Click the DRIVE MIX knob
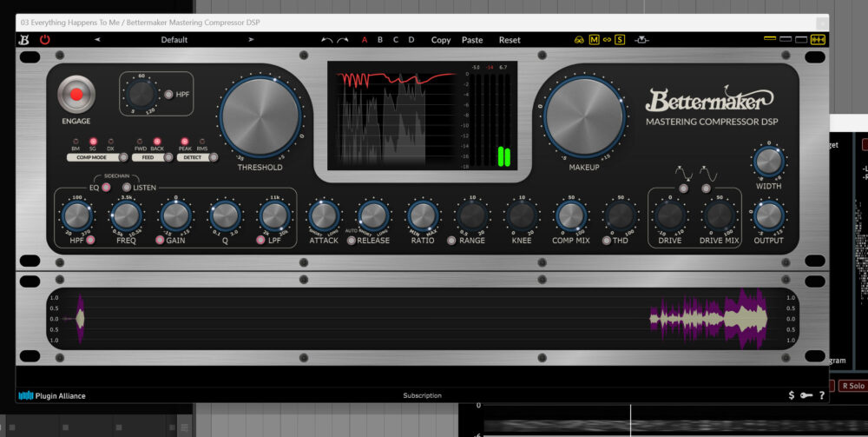This screenshot has height=437, width=868. [719, 216]
